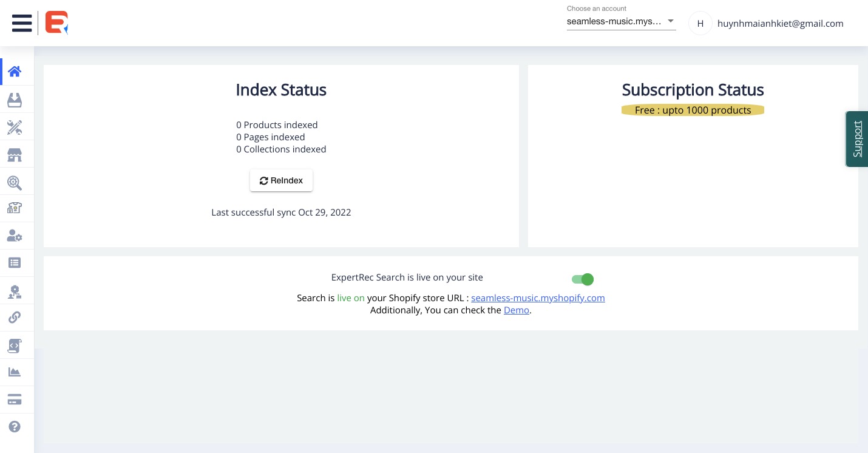Open the hamburger menu
This screenshot has height=453, width=868.
click(22, 23)
